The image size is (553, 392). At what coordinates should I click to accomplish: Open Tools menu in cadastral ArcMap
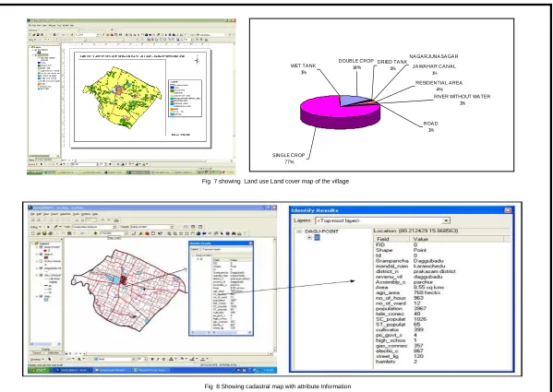76,214
